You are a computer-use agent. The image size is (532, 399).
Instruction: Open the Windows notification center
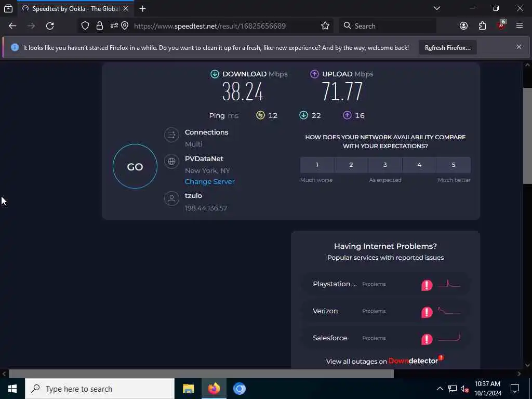pos(515,389)
